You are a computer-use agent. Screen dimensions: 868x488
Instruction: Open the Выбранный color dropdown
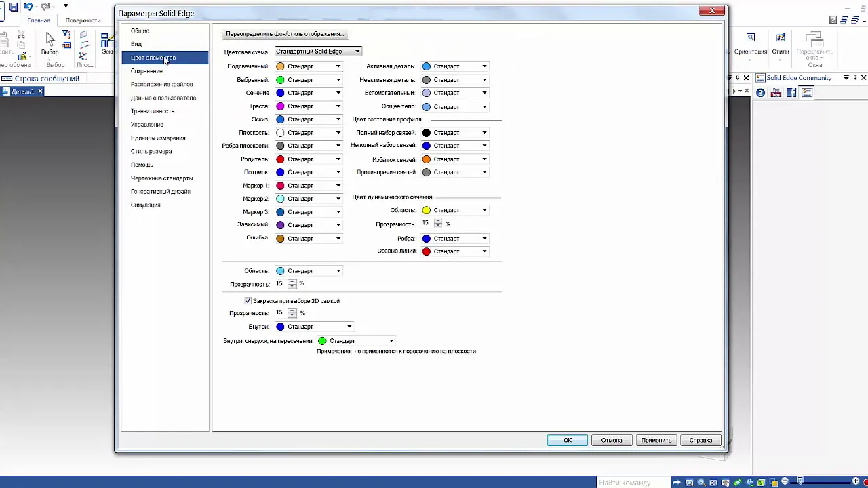[309, 80]
